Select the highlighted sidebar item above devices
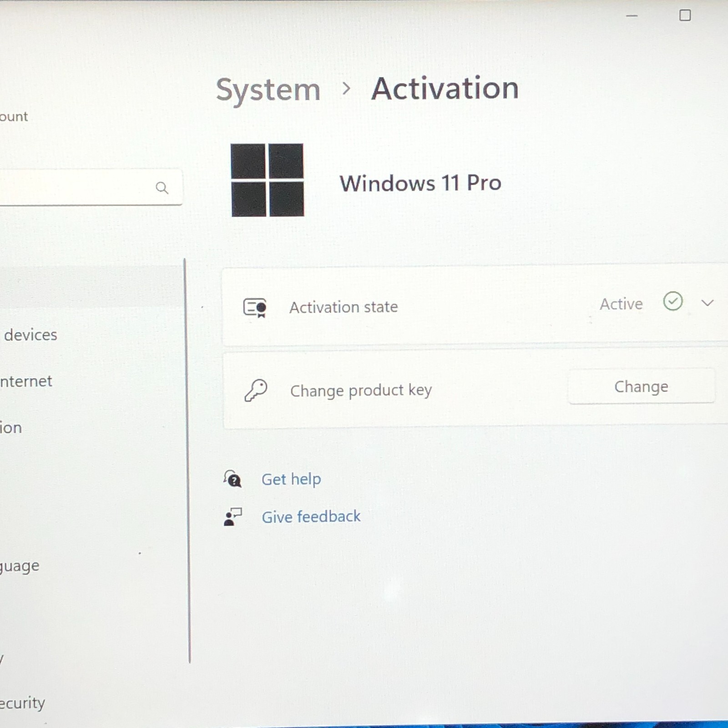 [91, 288]
